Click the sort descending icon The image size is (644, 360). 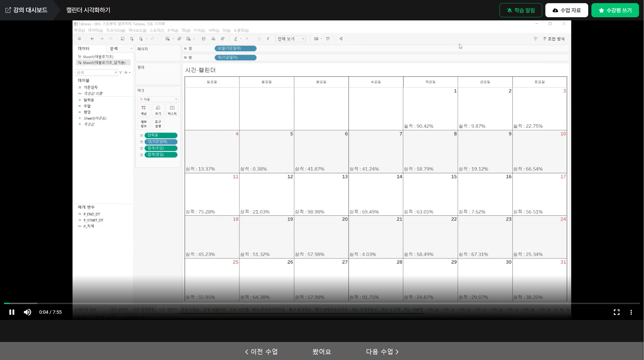click(x=223, y=39)
